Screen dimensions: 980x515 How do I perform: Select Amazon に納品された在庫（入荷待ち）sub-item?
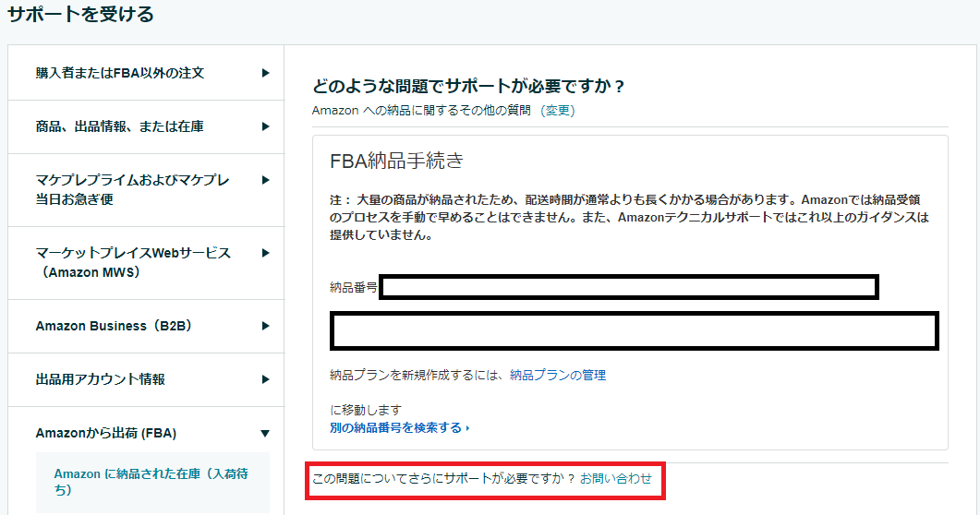(151, 482)
